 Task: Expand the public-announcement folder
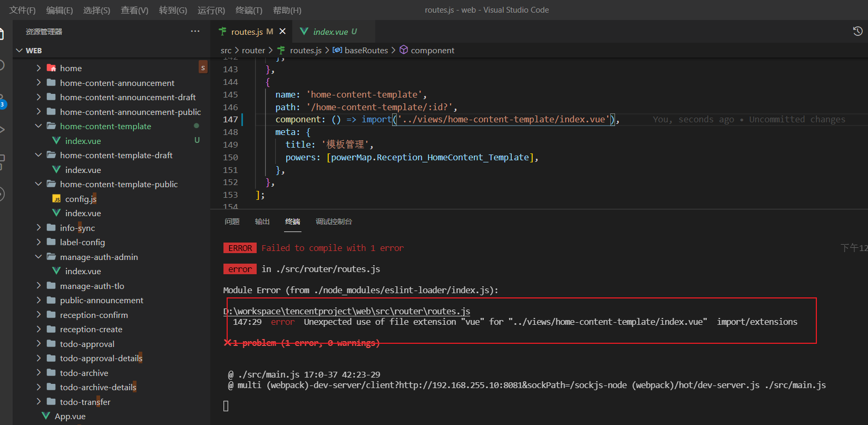point(38,300)
